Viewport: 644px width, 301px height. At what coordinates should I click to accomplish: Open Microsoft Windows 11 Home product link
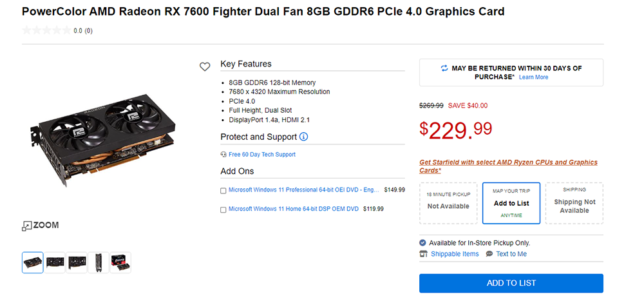(293, 209)
